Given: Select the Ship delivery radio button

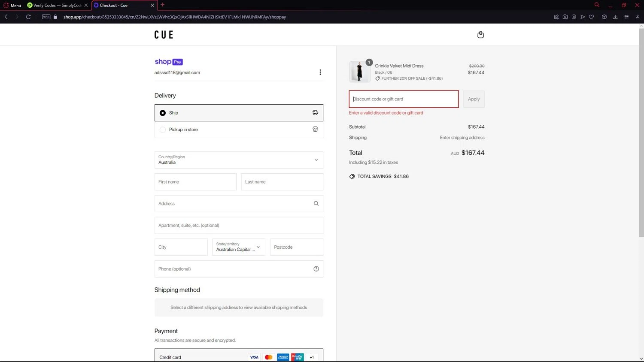Looking at the screenshot, I should pyautogui.click(x=163, y=113).
